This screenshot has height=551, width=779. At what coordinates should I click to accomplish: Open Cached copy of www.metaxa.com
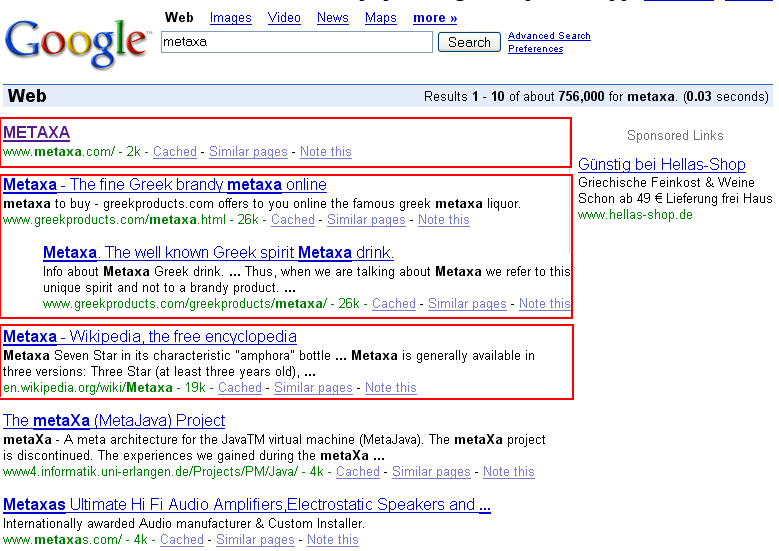click(175, 152)
